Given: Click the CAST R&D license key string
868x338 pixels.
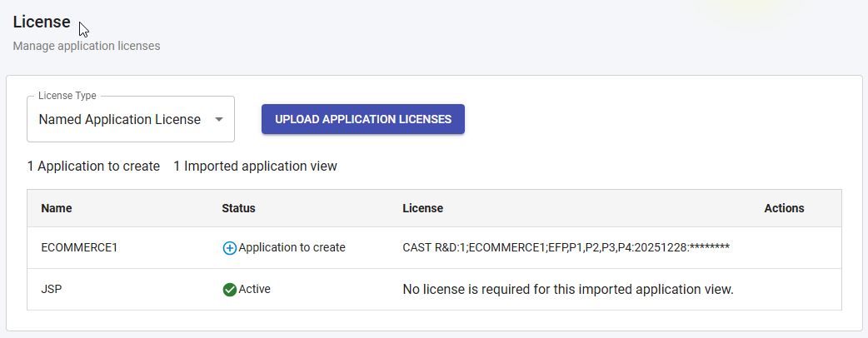Looking at the screenshot, I should click(566, 248).
